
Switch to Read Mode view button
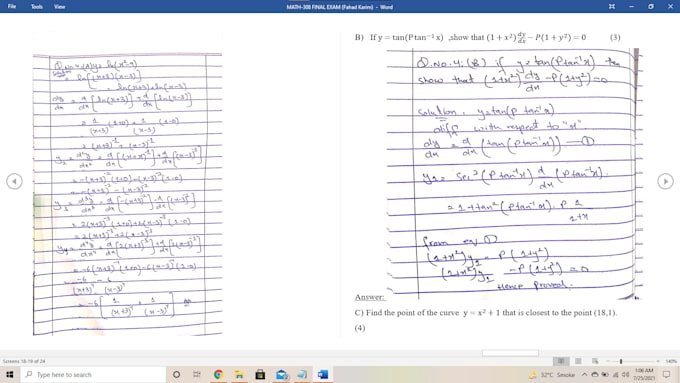pyautogui.click(x=561, y=361)
